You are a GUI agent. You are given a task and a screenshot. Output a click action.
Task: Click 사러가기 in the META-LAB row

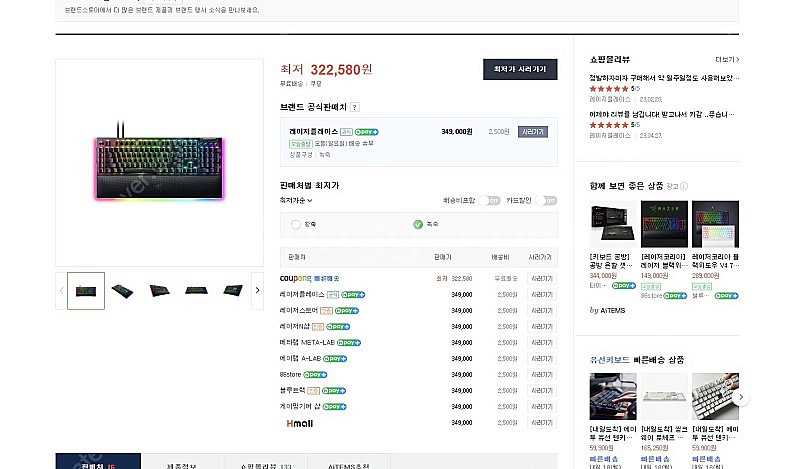(541, 343)
